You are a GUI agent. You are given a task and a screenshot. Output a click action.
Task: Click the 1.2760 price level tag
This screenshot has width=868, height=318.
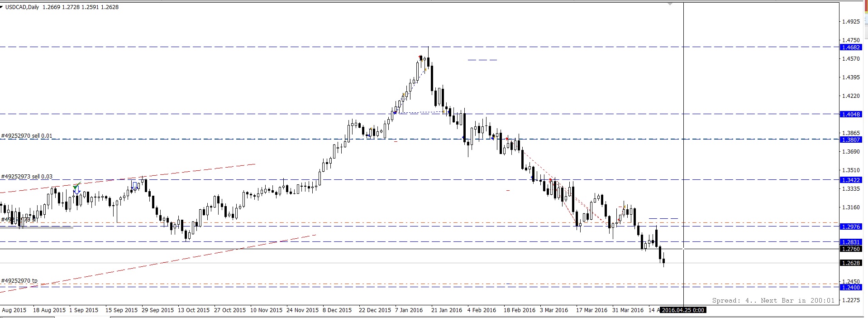click(850, 249)
